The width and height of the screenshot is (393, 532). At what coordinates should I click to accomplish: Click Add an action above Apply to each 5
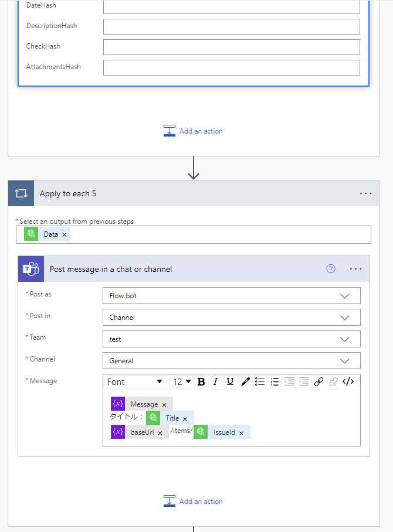point(193,131)
